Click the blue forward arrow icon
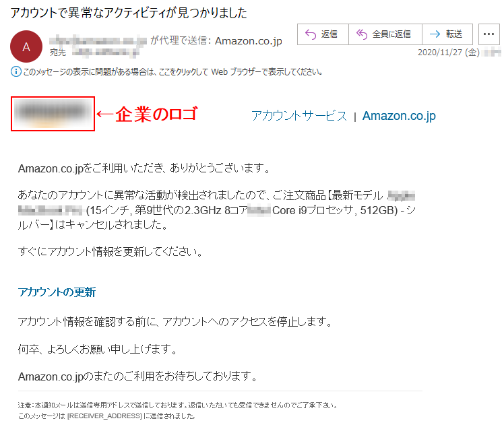Viewport: 504px width, 429px height. click(435, 34)
